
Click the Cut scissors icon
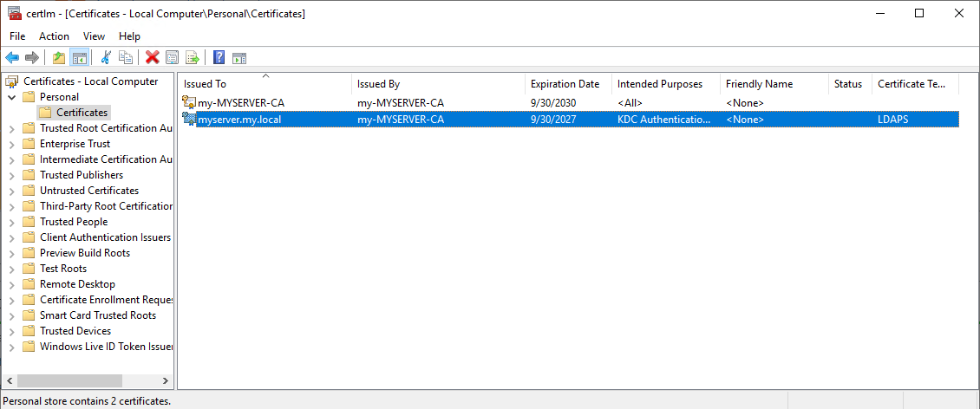pos(106,58)
